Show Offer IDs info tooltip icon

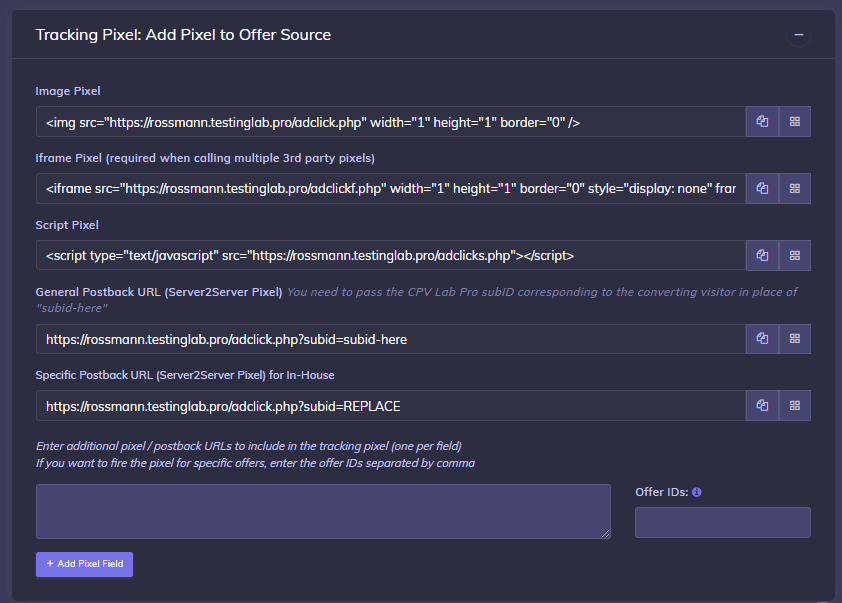pyautogui.click(x=696, y=492)
